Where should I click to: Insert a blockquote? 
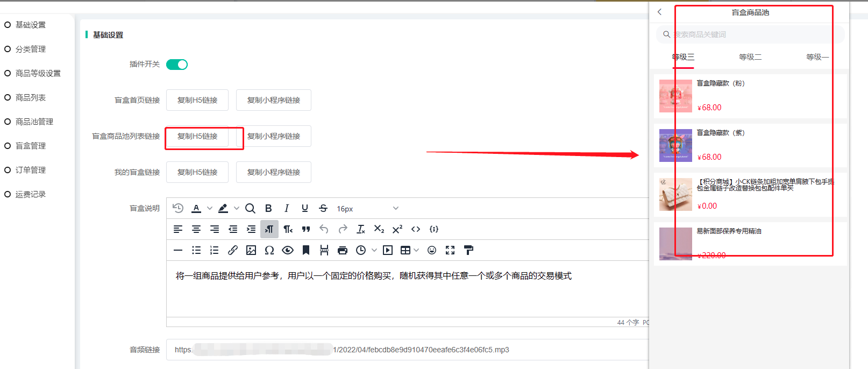click(x=306, y=229)
